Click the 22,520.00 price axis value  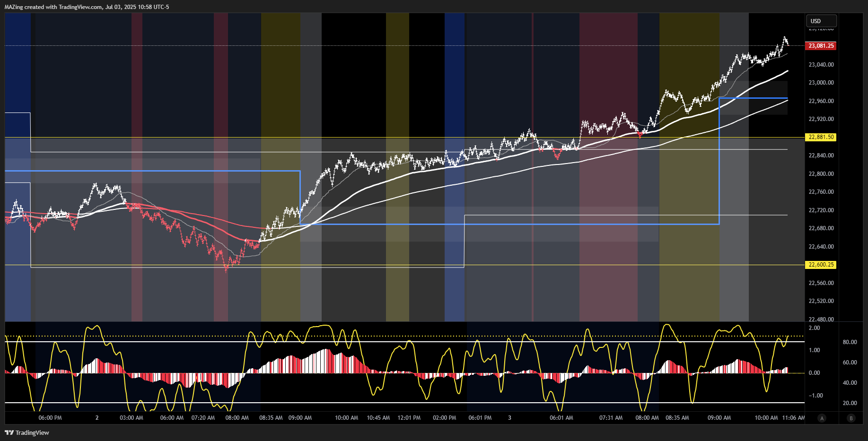pyautogui.click(x=821, y=301)
